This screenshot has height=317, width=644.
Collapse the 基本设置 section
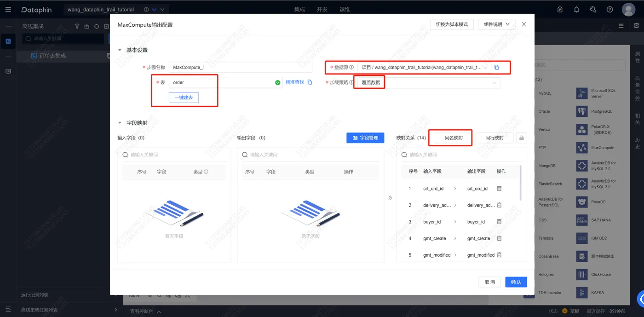tap(120, 50)
